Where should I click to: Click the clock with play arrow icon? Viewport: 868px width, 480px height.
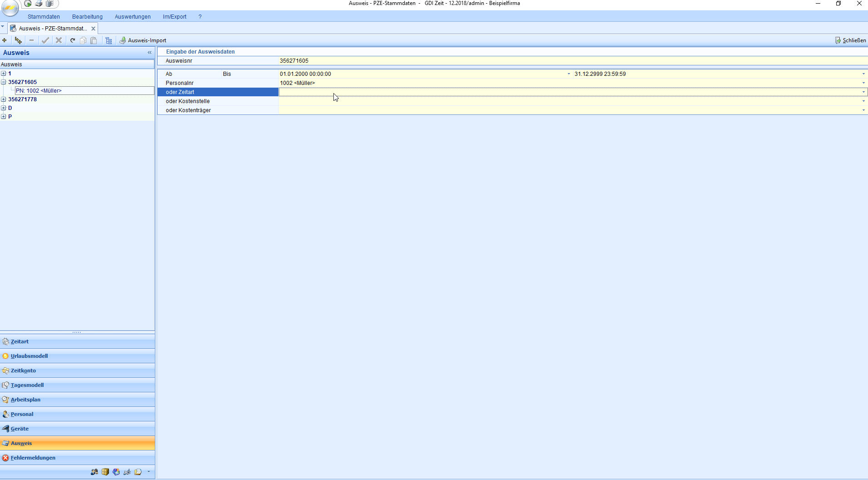[x=28, y=4]
